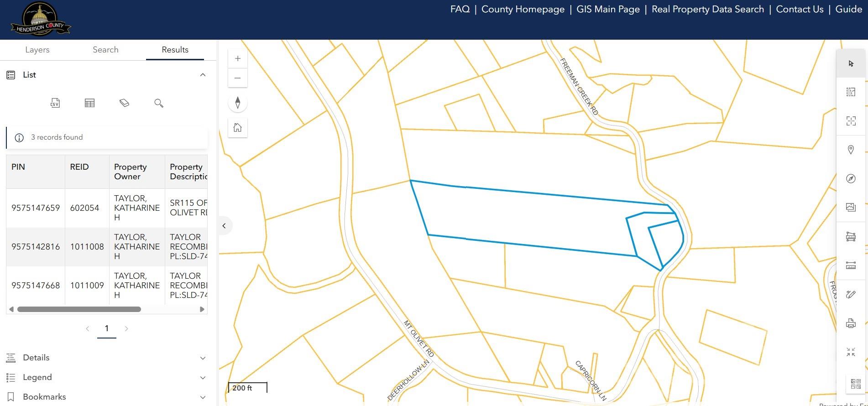
Task: Switch to the Layers tab
Action: point(37,50)
